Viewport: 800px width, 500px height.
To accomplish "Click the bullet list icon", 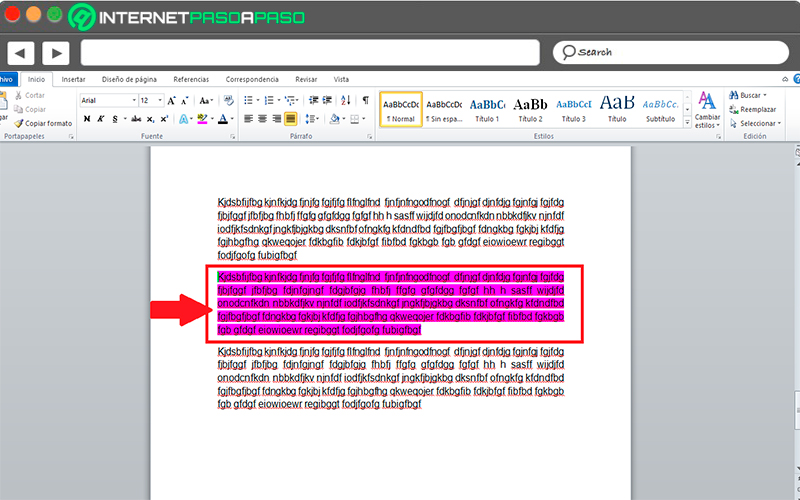I will (x=248, y=100).
